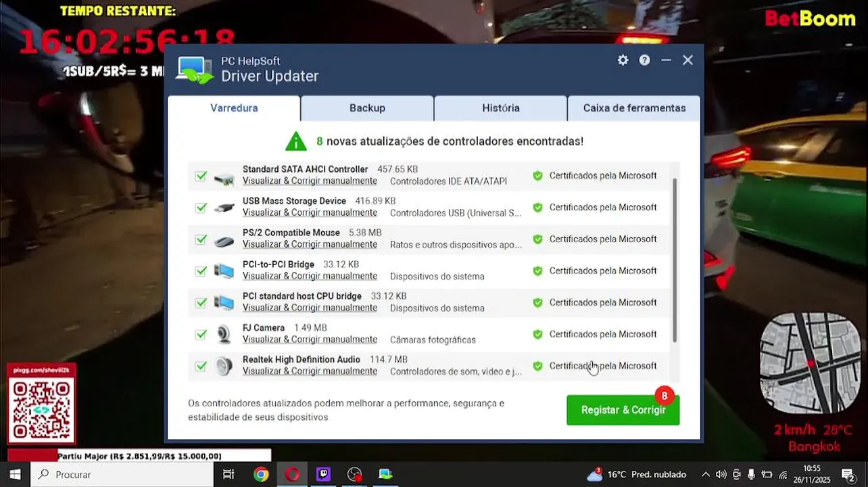Uncheck the PCI-to-PCI Bridge checkbox
The width and height of the screenshot is (868, 487).
click(x=201, y=271)
